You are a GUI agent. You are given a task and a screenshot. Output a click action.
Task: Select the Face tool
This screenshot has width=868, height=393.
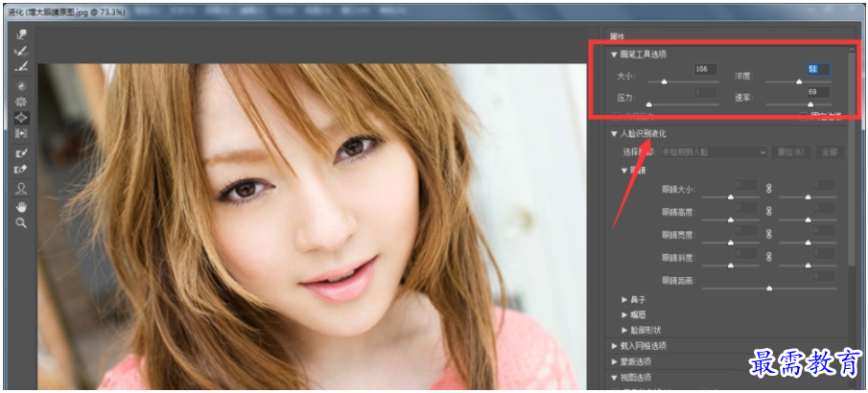(22, 188)
